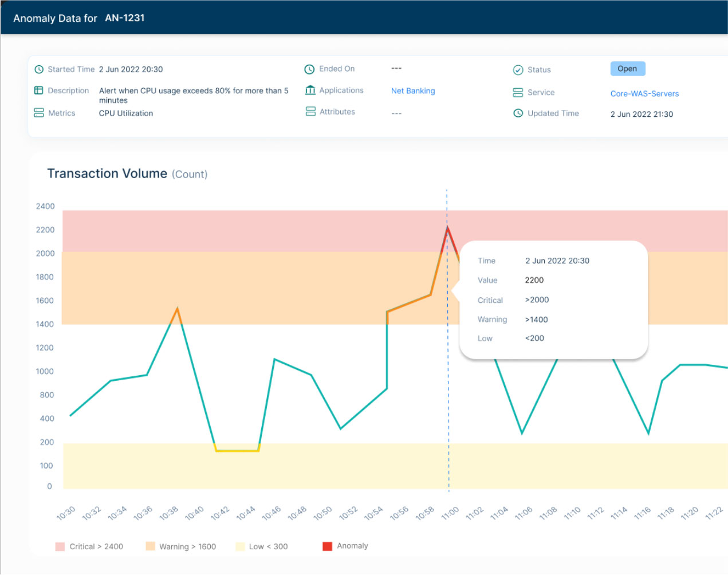Click the 11:00 label on time axis
Viewport: 728px width, 575px height.
(x=450, y=513)
